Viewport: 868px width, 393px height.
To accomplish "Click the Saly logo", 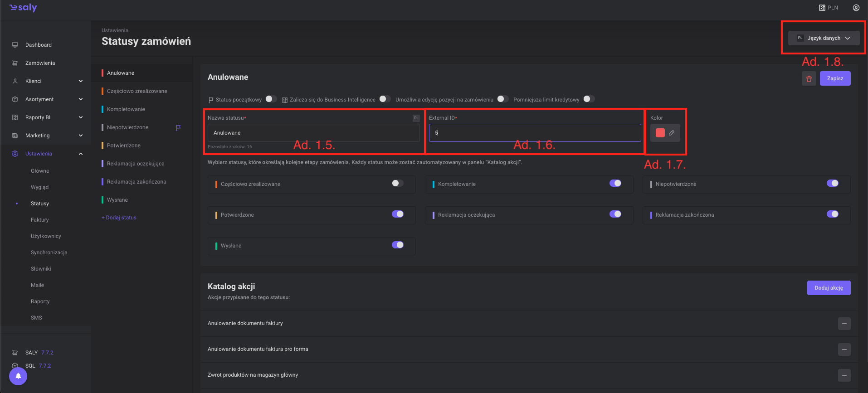I will pos(23,8).
